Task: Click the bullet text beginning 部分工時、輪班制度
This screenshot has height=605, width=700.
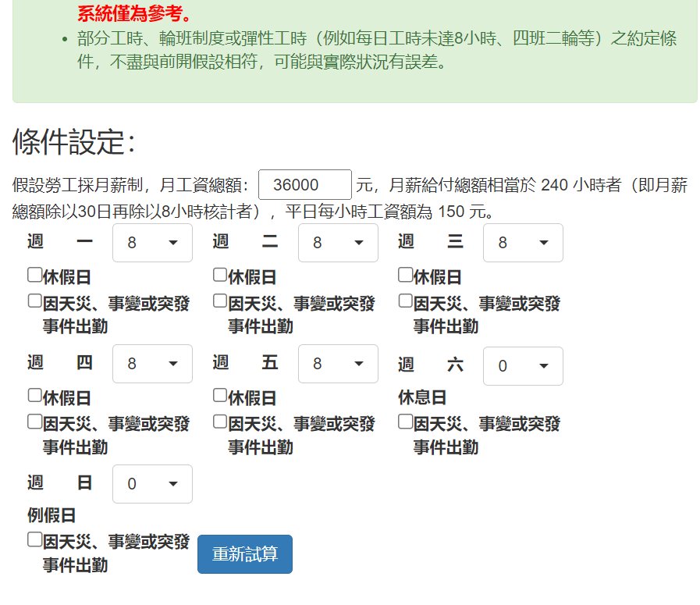Action: pos(377,50)
